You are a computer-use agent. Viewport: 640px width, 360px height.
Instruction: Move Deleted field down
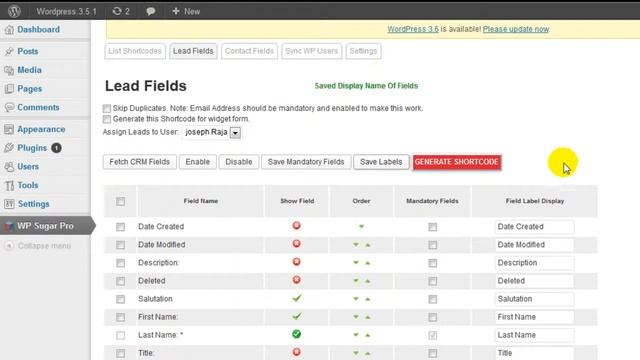(356, 281)
